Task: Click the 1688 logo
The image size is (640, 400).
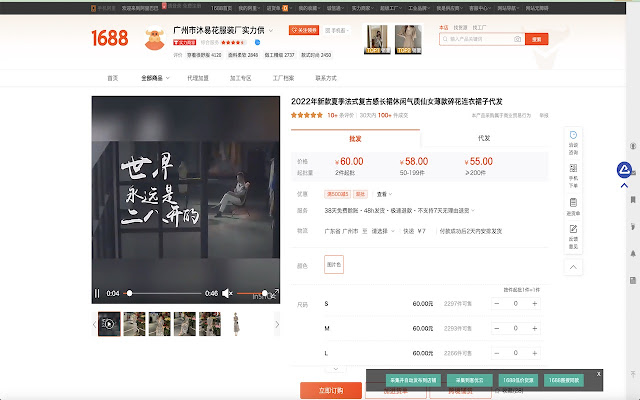Action: tap(109, 38)
